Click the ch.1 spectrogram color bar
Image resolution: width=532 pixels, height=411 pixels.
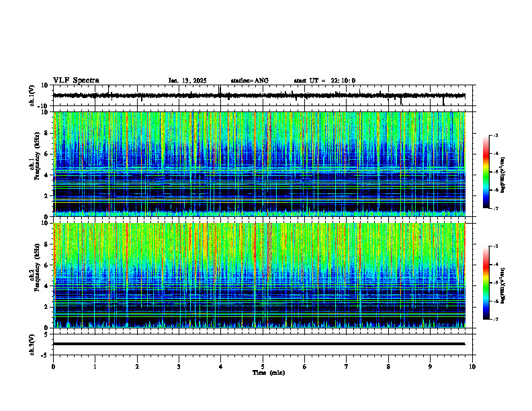pyautogui.click(x=486, y=172)
